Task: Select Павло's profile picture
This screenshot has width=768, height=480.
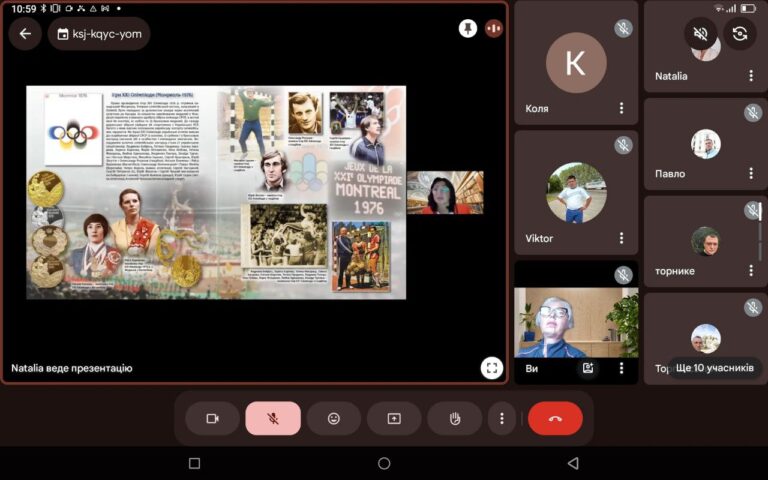Action: (706, 144)
